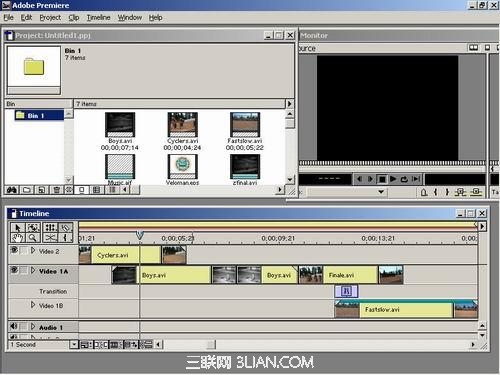Viewport: 500px width, 375px height.
Task: Create a new bin with the folder icon
Action: (27, 190)
